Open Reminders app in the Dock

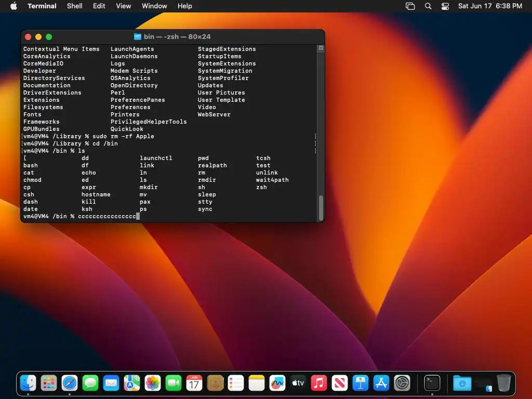[x=236, y=383]
